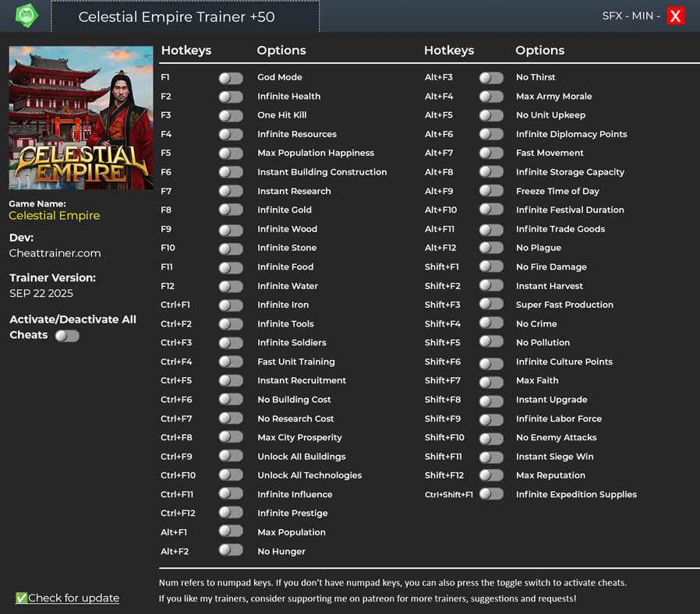Click the MIN button in title bar
Screen dimensions: 700x614
[x=642, y=16]
